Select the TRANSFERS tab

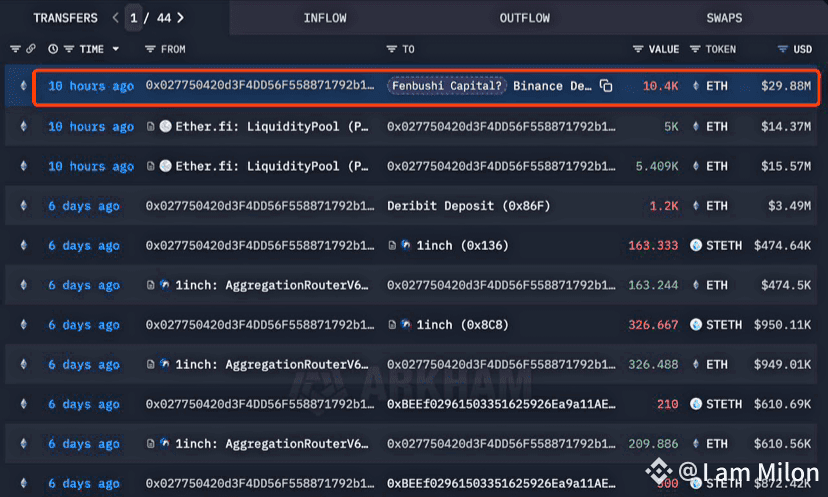pos(65,18)
